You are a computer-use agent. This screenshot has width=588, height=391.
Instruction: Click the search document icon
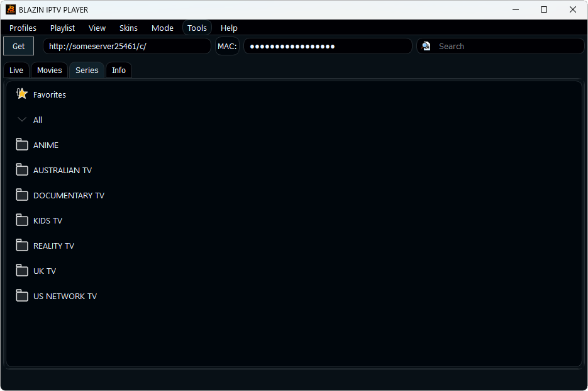click(426, 46)
